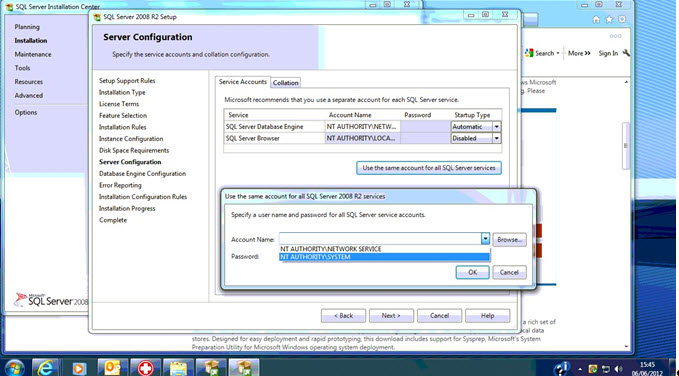Launch Internet Explorer from the taskbar

(x=45, y=367)
